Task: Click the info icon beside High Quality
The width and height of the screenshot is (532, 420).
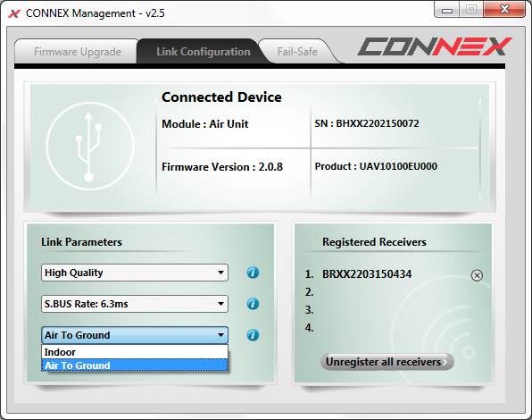Action: tap(253, 273)
